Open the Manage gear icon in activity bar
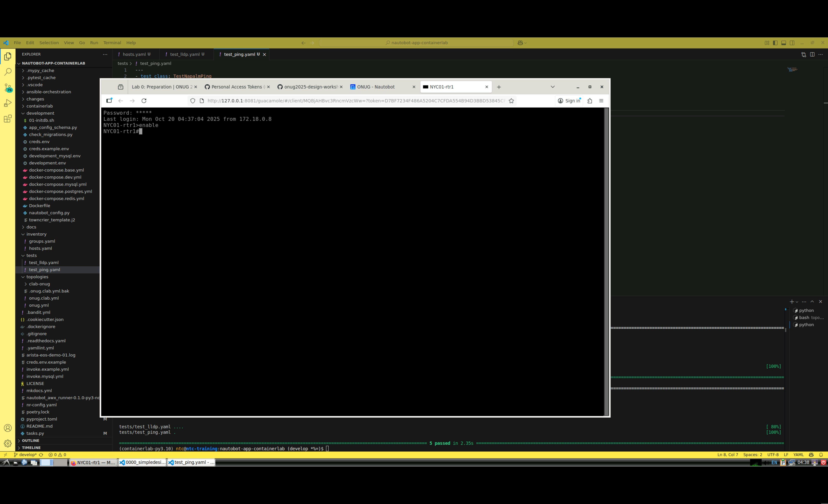The width and height of the screenshot is (828, 504). [8, 443]
